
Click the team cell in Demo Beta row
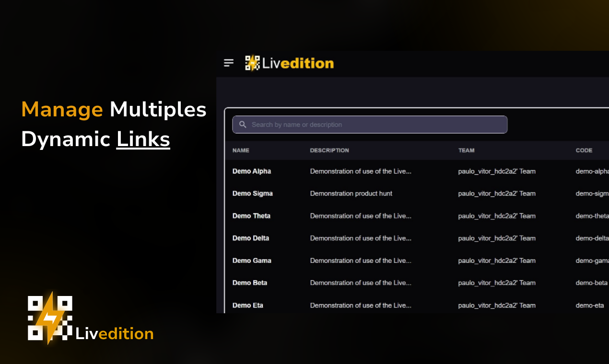(x=497, y=283)
